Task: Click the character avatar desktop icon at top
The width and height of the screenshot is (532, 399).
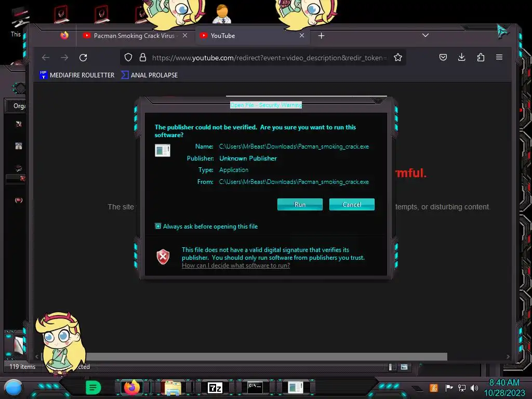Action: coord(222,14)
